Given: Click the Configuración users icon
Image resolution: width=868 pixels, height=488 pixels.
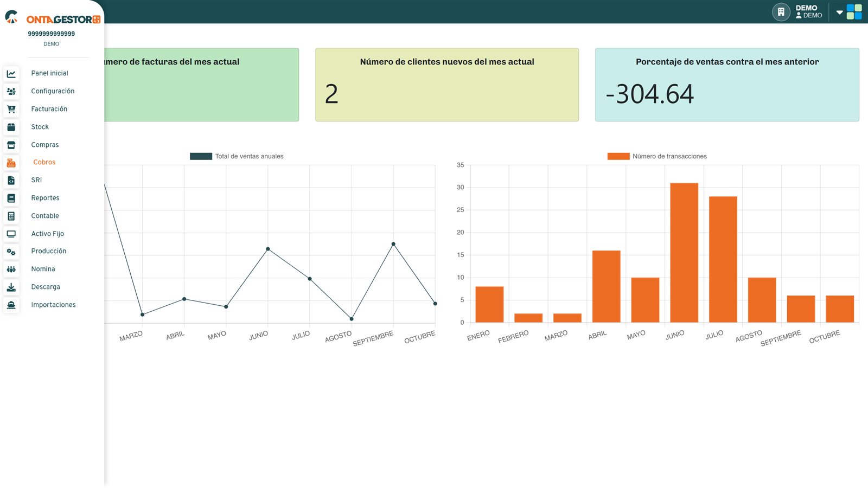Looking at the screenshot, I should coord(11,92).
